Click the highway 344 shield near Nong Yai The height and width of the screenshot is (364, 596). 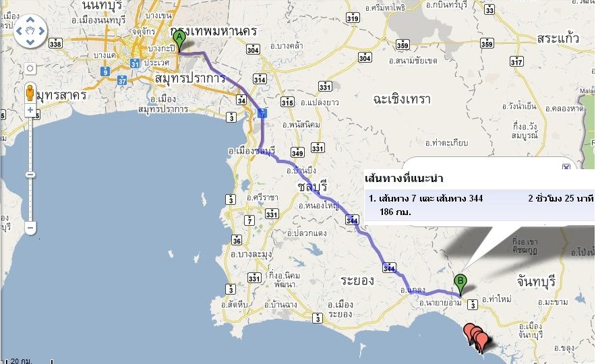click(352, 220)
